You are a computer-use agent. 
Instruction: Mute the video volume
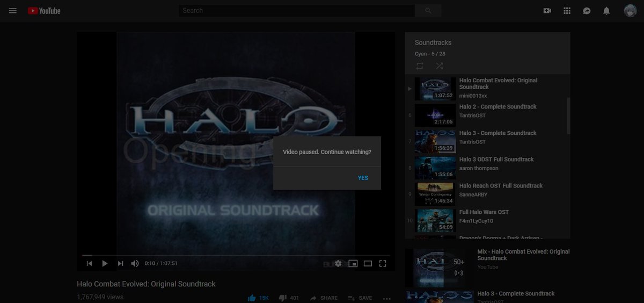pos(135,263)
